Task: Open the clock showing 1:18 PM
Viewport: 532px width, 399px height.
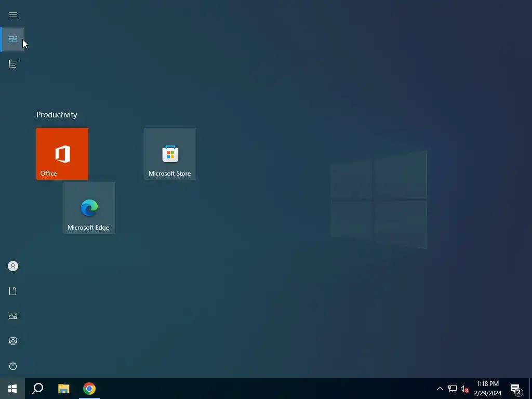Action: 487,389
